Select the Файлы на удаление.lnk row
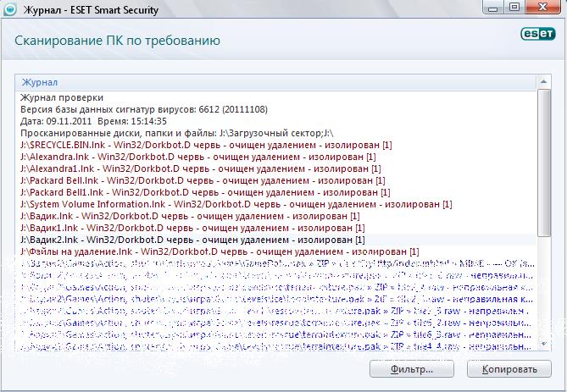567x392 pixels. [x=276, y=251]
